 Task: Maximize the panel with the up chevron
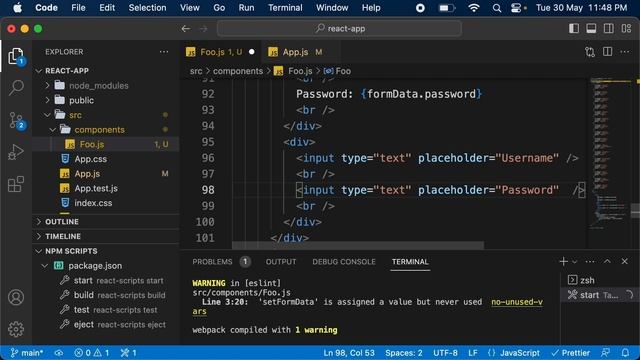coord(607,261)
